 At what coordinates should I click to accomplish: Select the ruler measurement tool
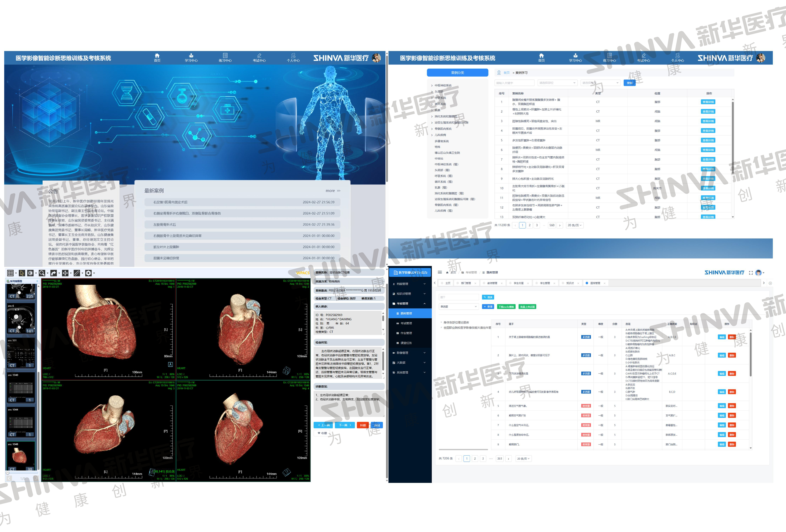point(77,273)
